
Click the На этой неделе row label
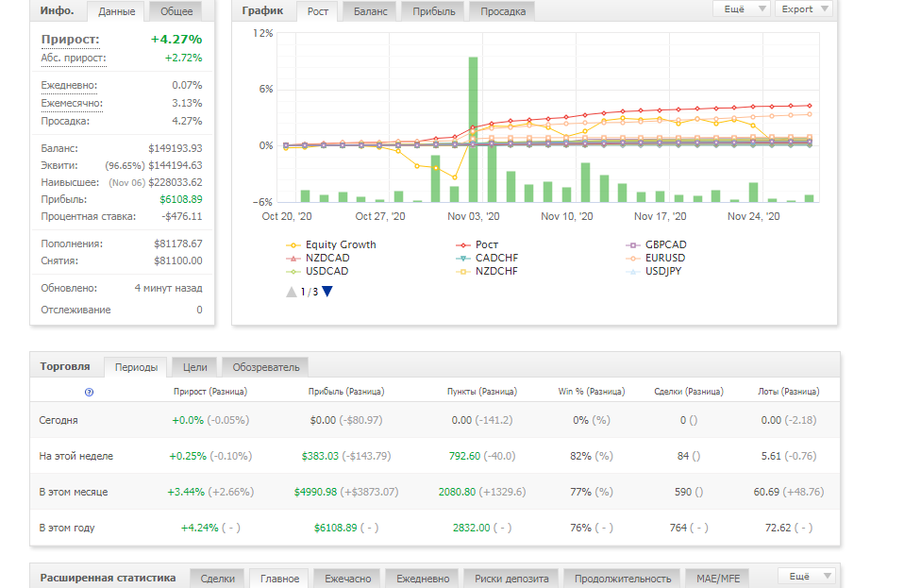coord(76,456)
